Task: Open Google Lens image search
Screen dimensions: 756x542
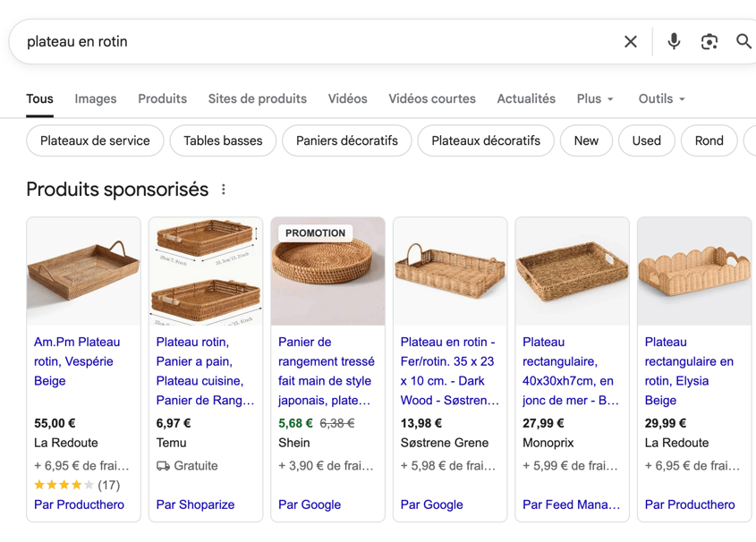Action: [709, 41]
